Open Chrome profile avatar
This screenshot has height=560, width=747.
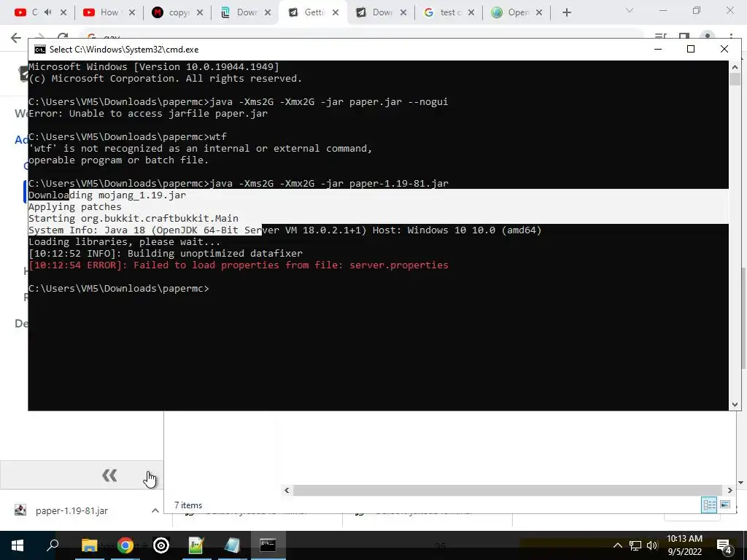pos(708,36)
